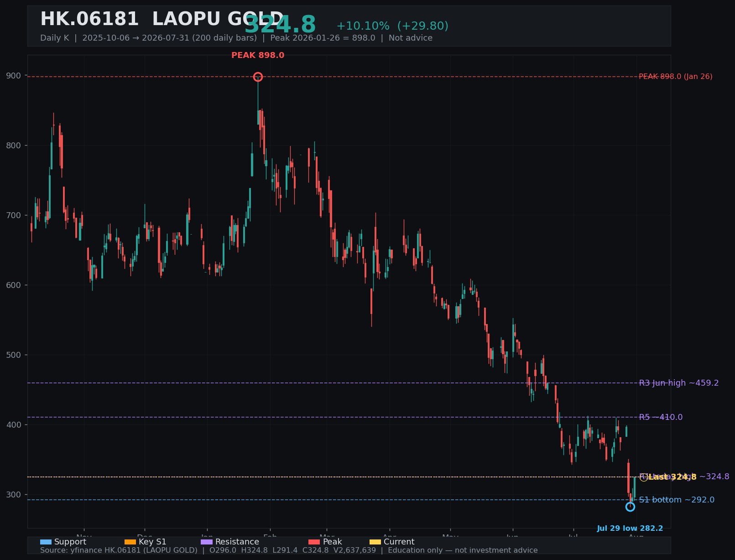Click the purple Resistance legend swatch
This screenshot has height=560, width=735.
coord(207,542)
